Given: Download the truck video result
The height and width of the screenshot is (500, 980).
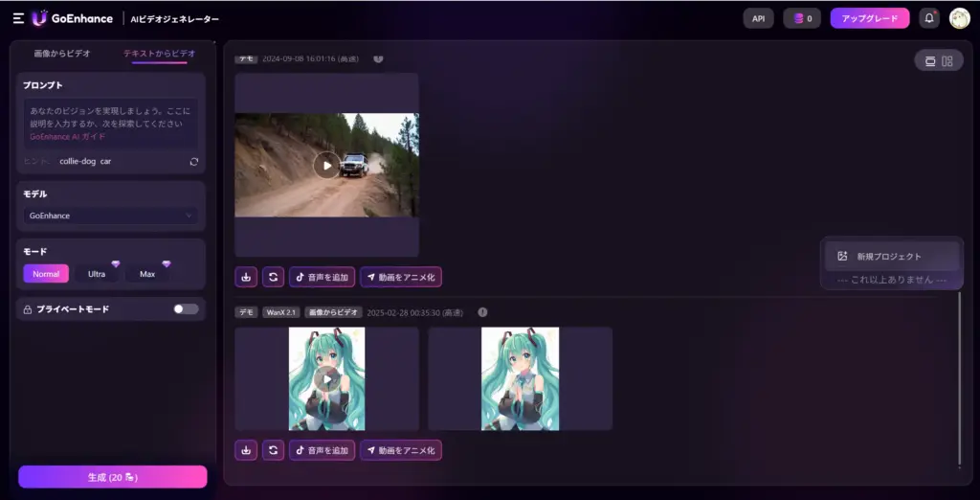Looking at the screenshot, I should click(x=246, y=277).
